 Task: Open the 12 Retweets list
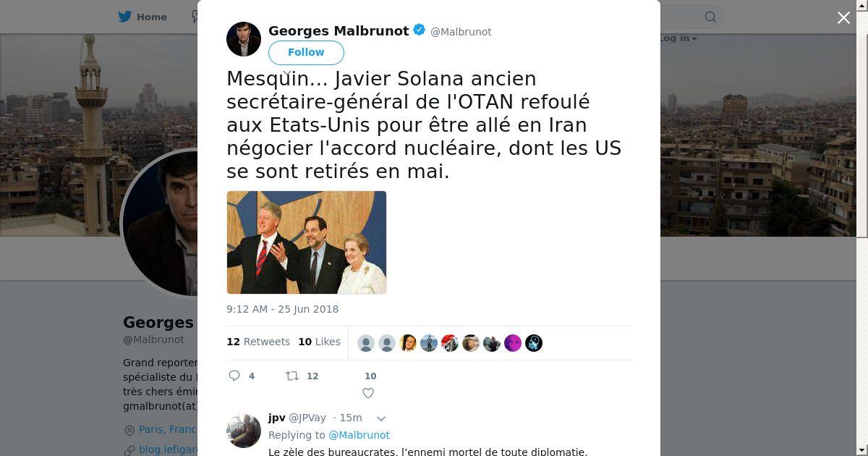click(258, 342)
